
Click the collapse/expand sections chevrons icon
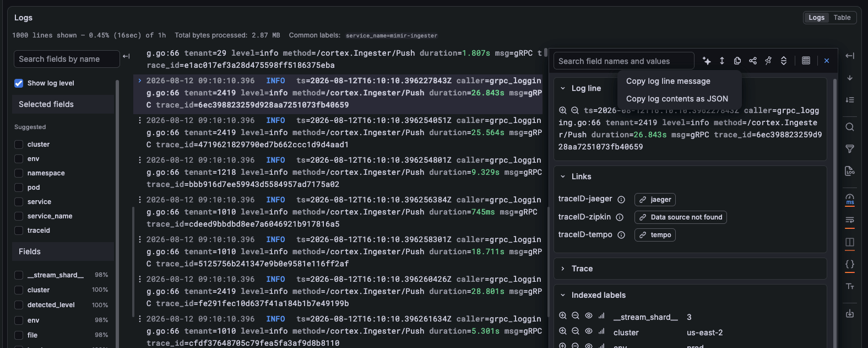(784, 61)
